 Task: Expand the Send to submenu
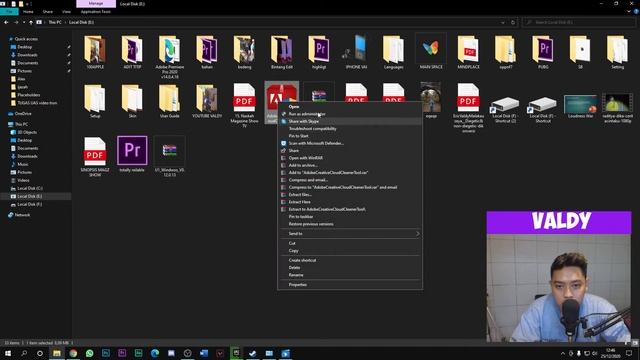click(350, 234)
